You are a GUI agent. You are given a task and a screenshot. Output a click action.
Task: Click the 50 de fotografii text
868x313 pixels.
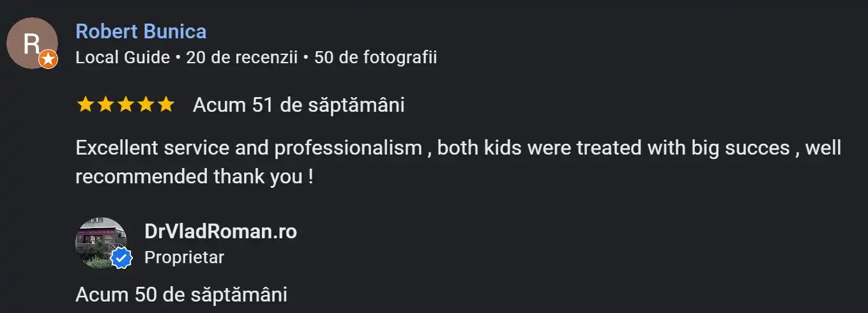(x=376, y=57)
